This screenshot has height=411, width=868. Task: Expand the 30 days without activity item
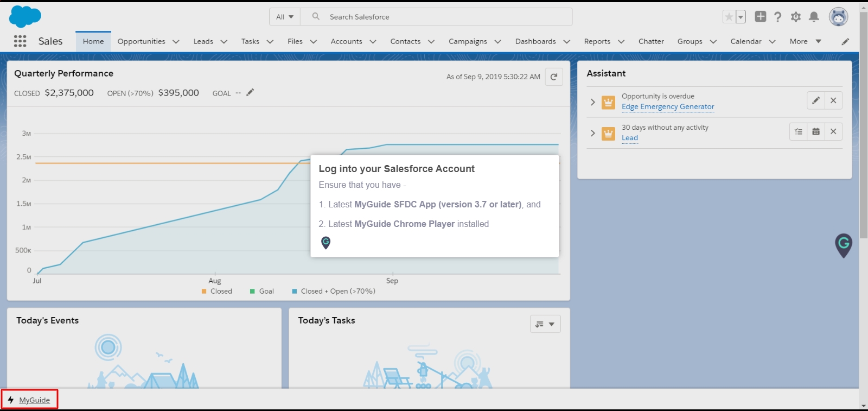pos(593,133)
